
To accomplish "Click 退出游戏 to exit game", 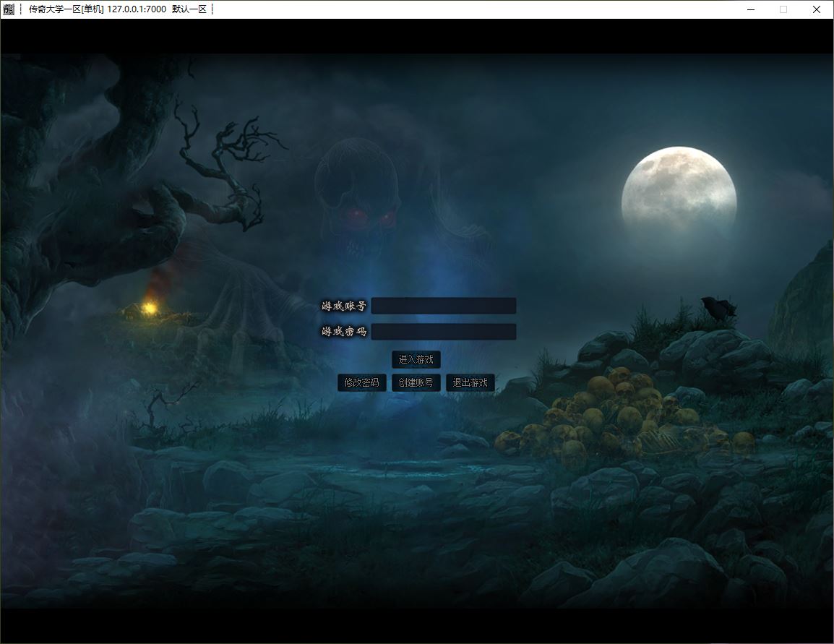I will pyautogui.click(x=470, y=382).
